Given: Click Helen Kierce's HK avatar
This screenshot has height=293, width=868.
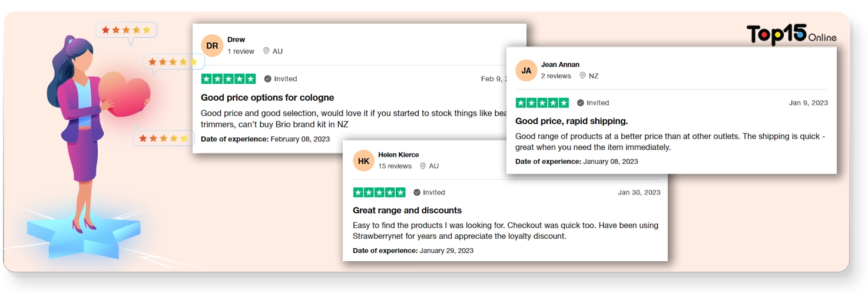Looking at the screenshot, I should tap(363, 160).
